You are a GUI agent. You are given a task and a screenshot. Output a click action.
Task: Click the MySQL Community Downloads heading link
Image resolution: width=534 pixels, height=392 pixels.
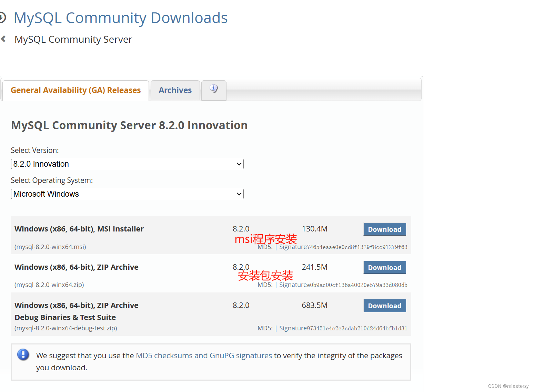[121, 18]
